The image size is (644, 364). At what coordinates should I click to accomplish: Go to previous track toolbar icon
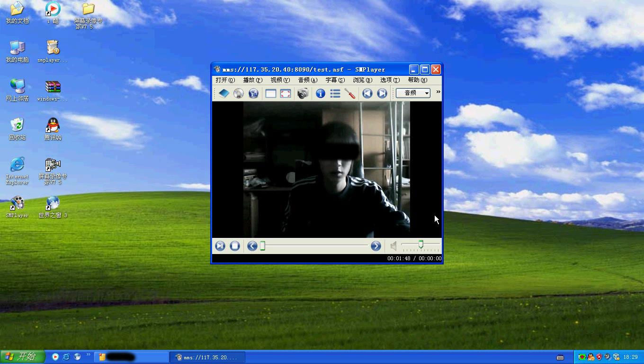(x=367, y=93)
